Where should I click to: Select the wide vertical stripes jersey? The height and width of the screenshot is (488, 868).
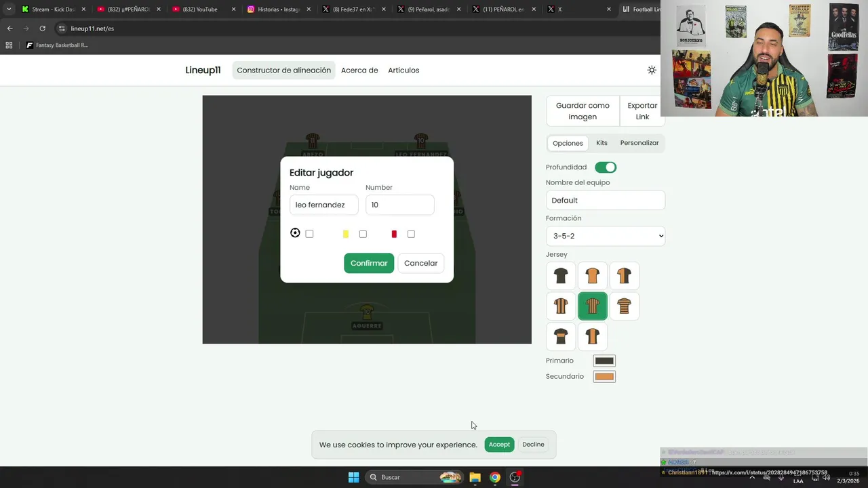coord(561,306)
